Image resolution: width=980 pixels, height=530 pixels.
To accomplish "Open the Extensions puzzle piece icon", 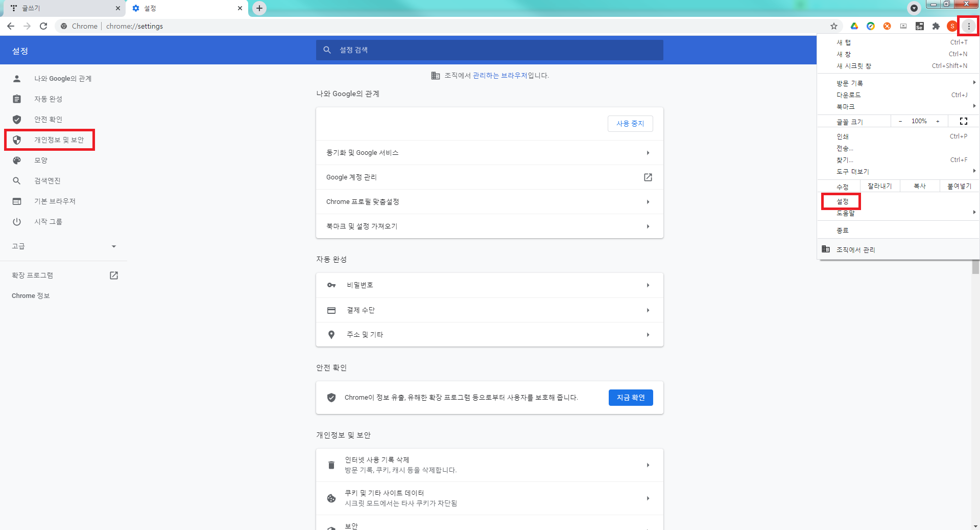I will [x=936, y=26].
